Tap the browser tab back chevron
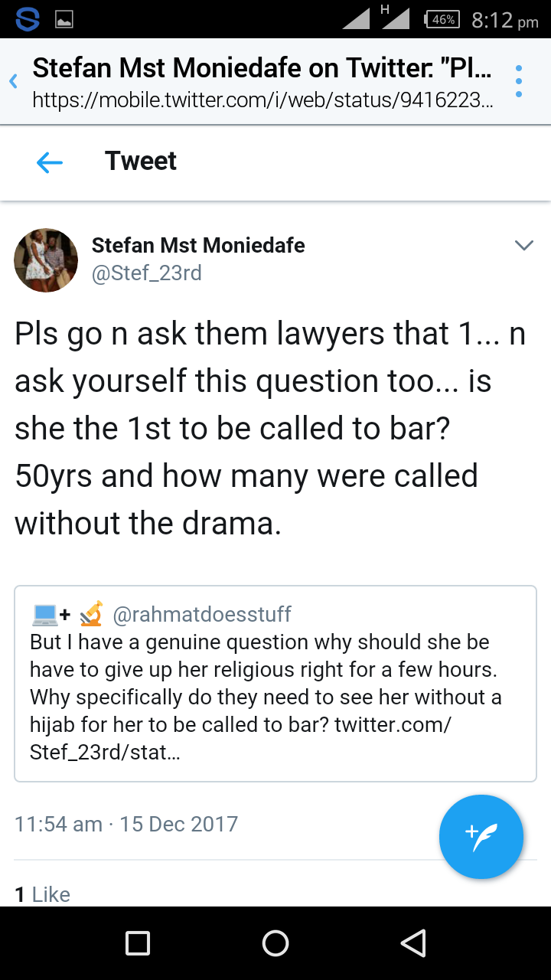551x980 pixels. tap(13, 81)
